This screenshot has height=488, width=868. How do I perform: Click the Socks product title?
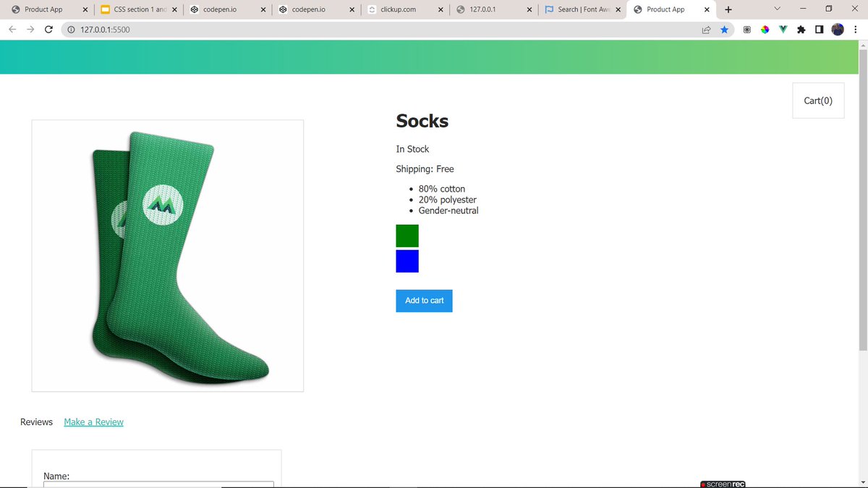click(x=422, y=121)
